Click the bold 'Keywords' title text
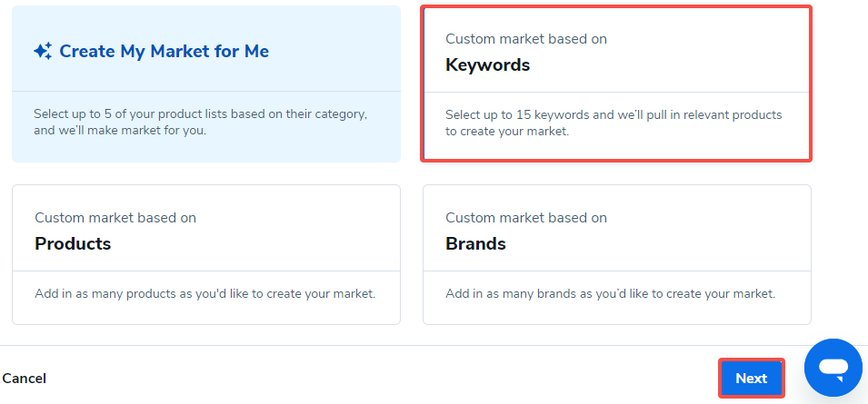Viewport: 868px width, 404px height. [487, 65]
